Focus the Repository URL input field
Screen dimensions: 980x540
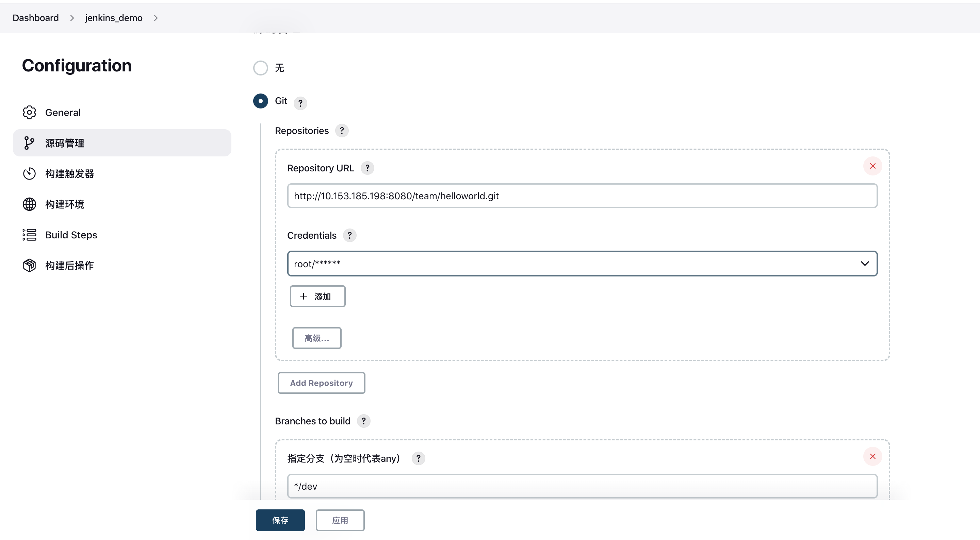583,196
